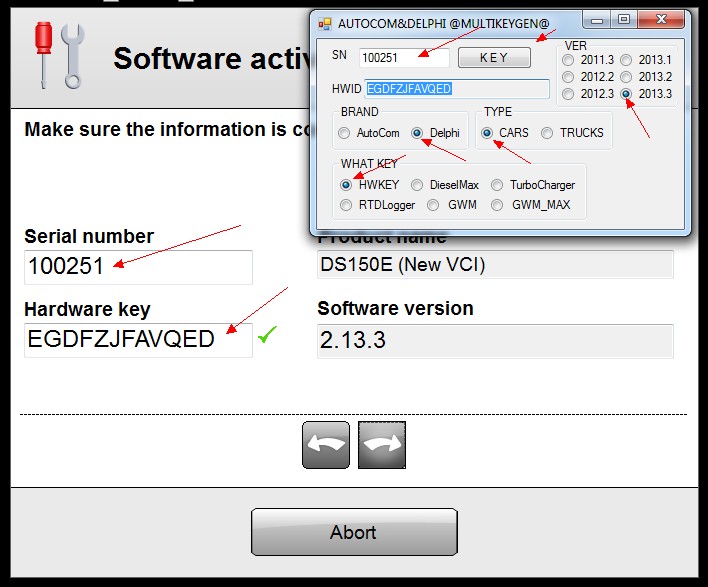
Task: Click the 'HWID' label in keygen
Action: (x=346, y=89)
